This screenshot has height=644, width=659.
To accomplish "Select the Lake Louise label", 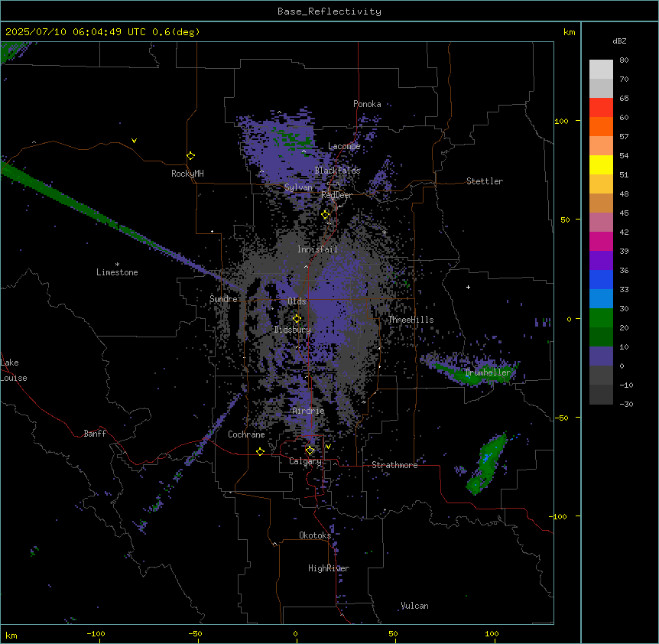I will (14, 370).
